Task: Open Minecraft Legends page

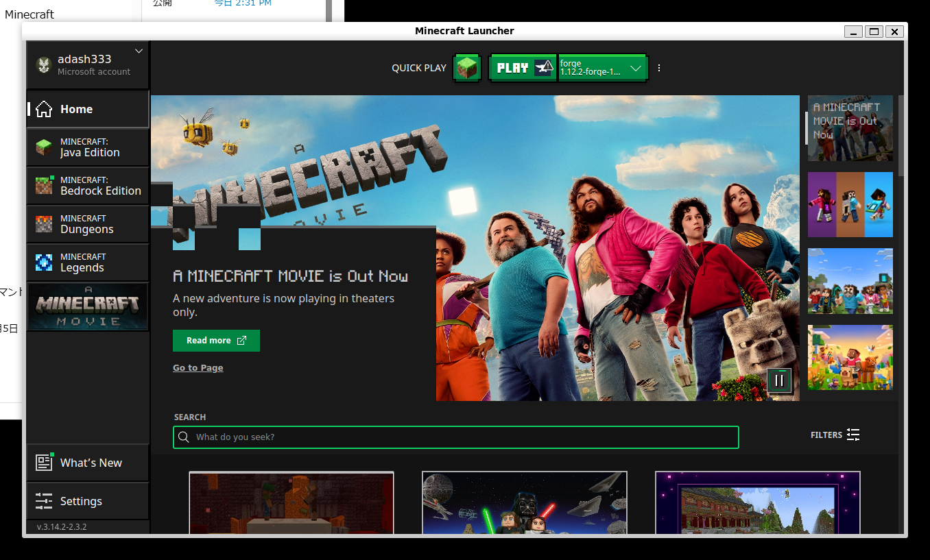Action: (x=88, y=263)
